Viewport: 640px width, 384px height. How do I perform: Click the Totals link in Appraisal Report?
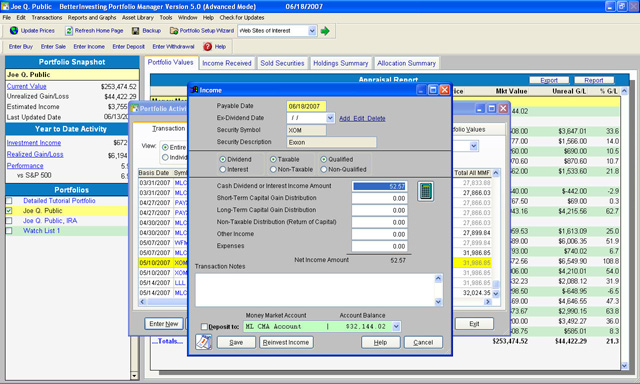[x=167, y=341]
